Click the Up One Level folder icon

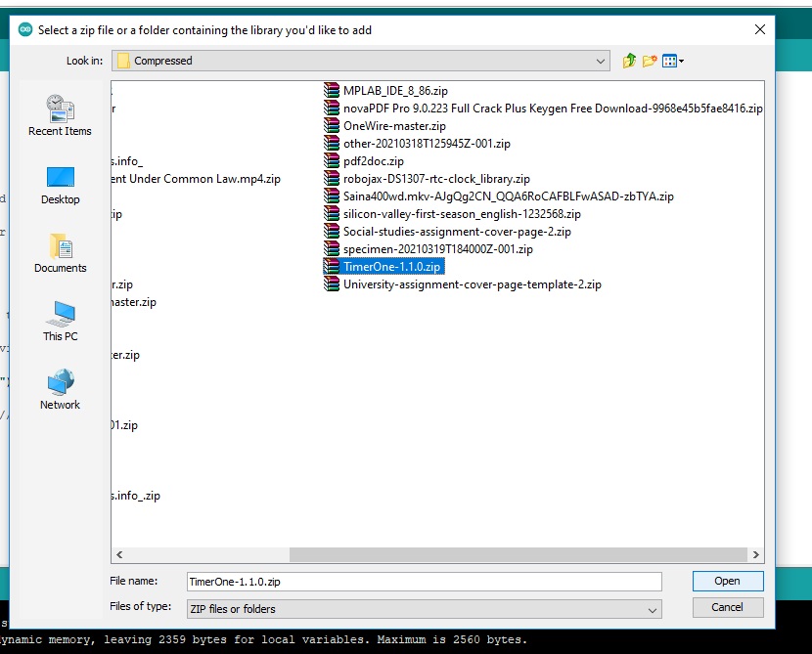629,61
